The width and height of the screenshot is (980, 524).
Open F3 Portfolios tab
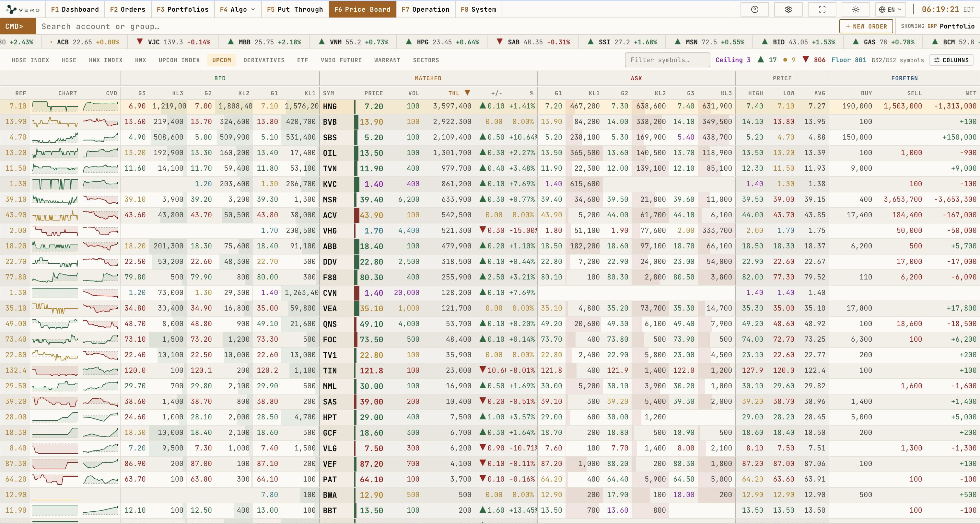tap(182, 9)
